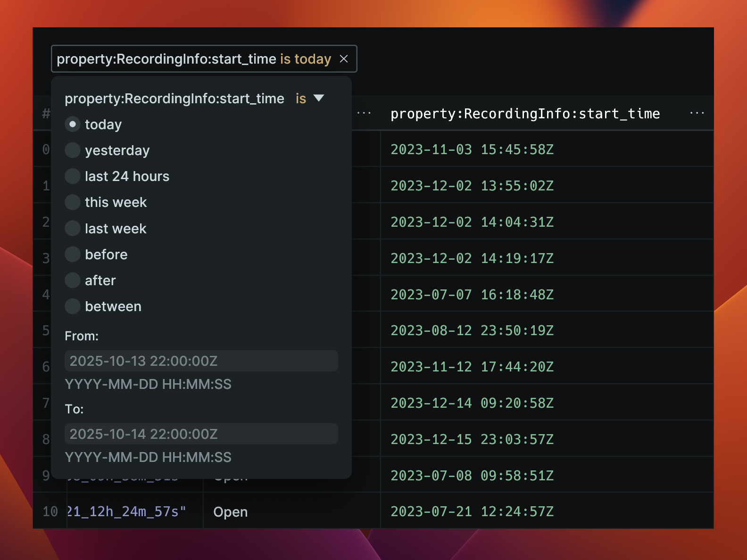Click the start_time column header
The image size is (747, 560).
click(525, 114)
